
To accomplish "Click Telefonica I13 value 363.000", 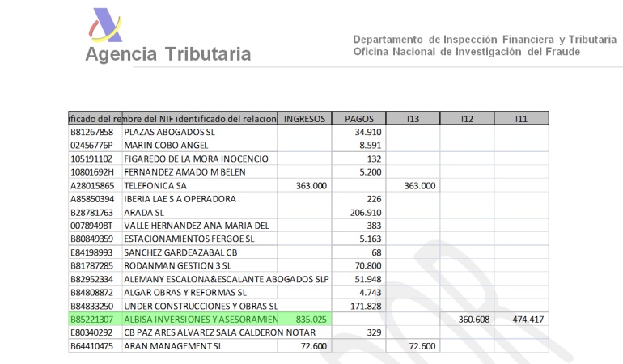I will pos(420,185).
